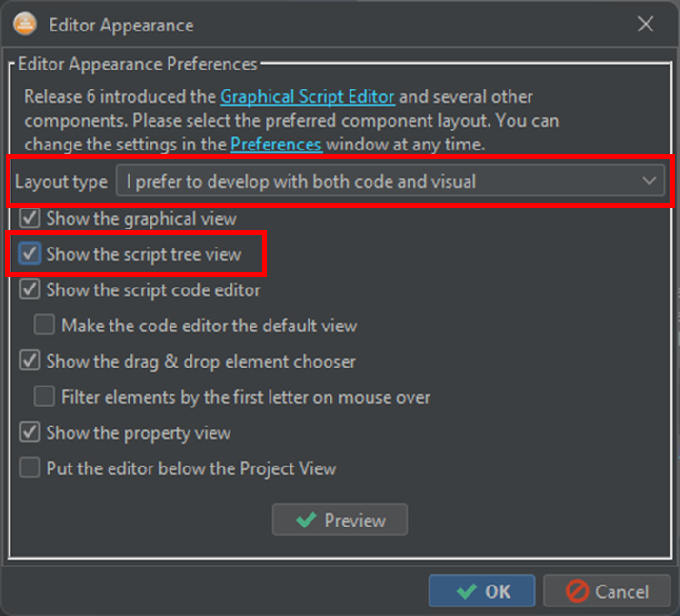Uncheck Show the drag & drop element chooser
This screenshot has width=680, height=616.
pos(30,362)
